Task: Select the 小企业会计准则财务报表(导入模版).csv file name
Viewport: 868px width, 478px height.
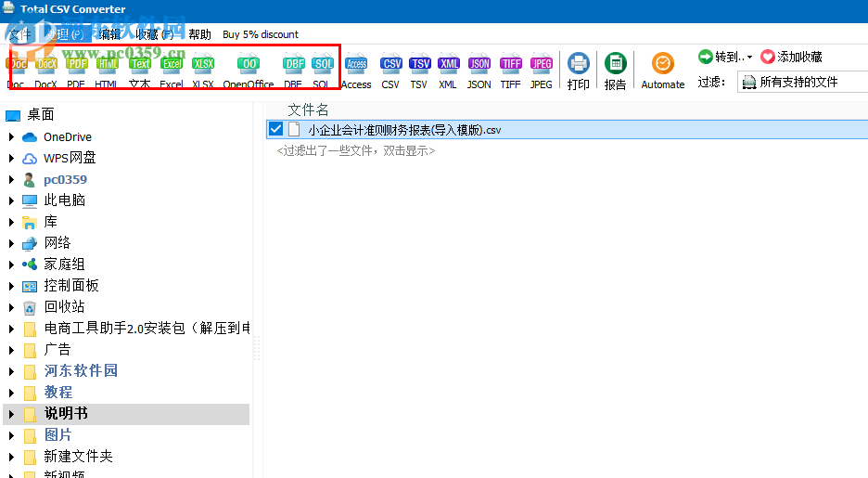Action: [404, 130]
